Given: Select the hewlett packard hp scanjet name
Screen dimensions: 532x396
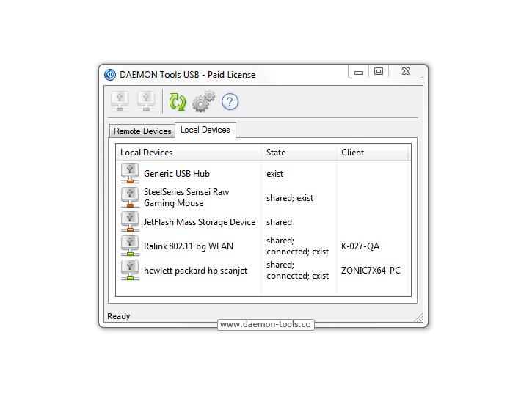Looking at the screenshot, I should (195, 271).
